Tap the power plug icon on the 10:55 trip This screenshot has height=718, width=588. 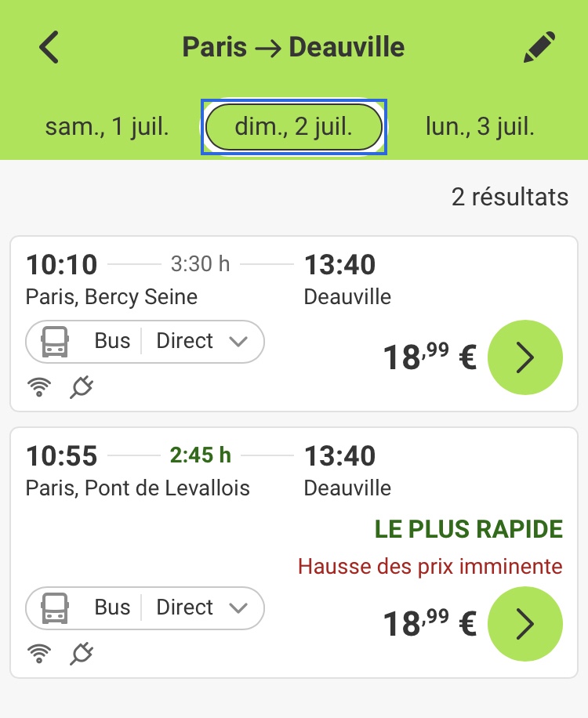point(81,654)
